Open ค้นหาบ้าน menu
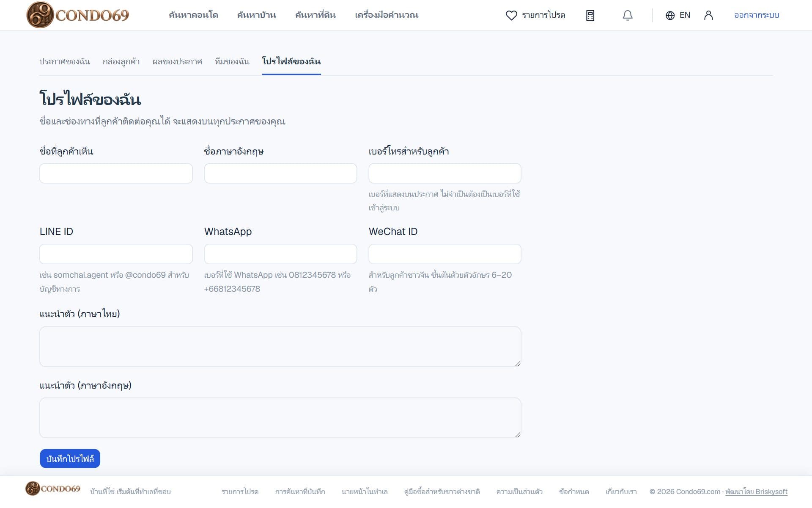812x508 pixels. tap(256, 15)
